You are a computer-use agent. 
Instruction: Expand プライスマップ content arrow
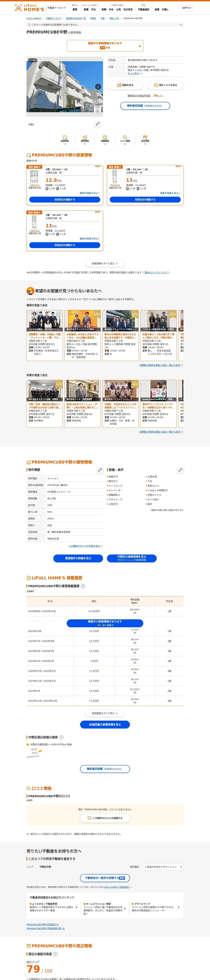pyautogui.click(x=178, y=907)
